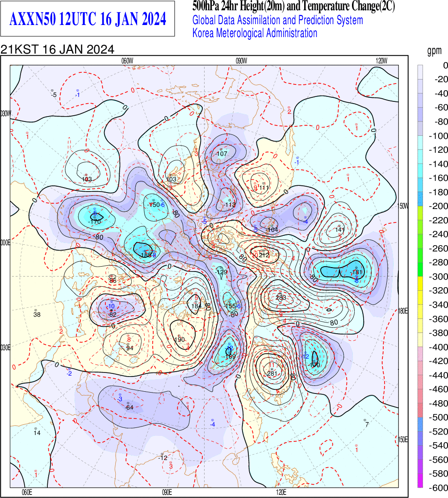Click the -107 height-change minimum value

click(222, 154)
